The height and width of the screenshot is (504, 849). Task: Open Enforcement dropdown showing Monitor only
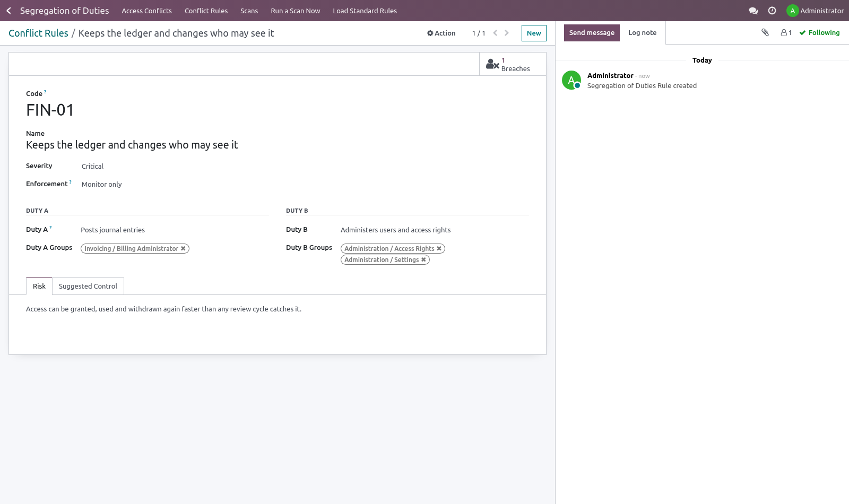coord(174,185)
